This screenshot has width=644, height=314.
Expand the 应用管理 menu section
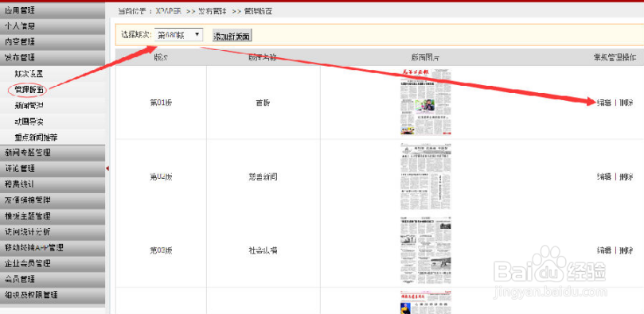(53, 10)
